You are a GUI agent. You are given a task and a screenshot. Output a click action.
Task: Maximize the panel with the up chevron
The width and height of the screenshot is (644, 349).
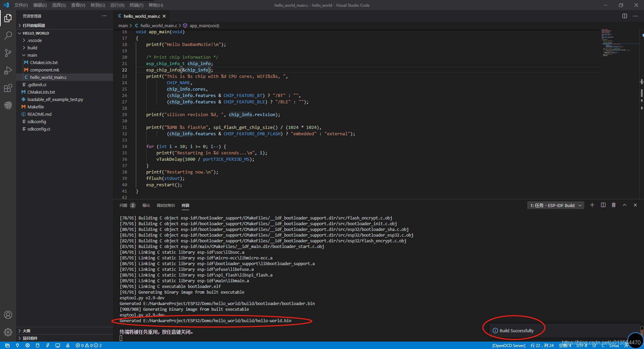tap(624, 205)
